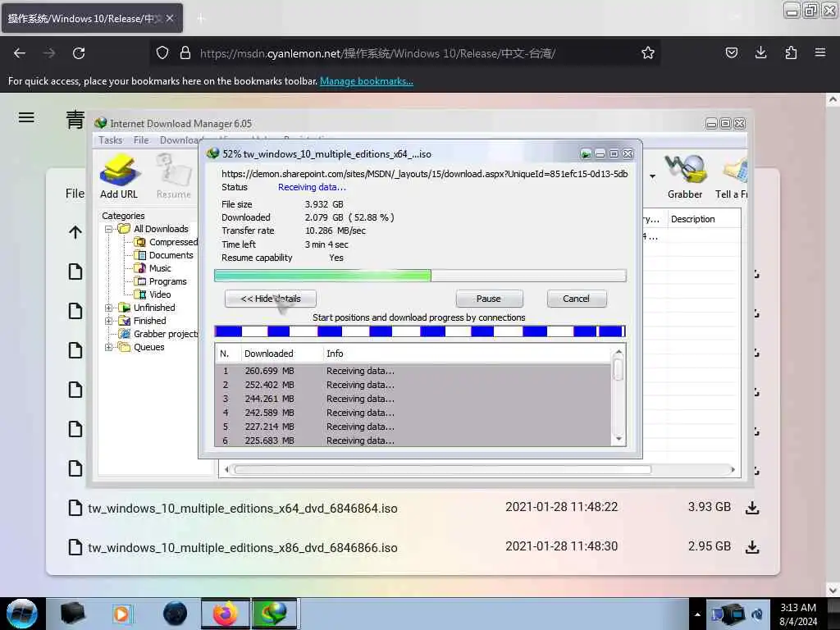The image size is (840, 630).
Task: Click the webpage scrollbar up arrow
Action: coord(833,99)
